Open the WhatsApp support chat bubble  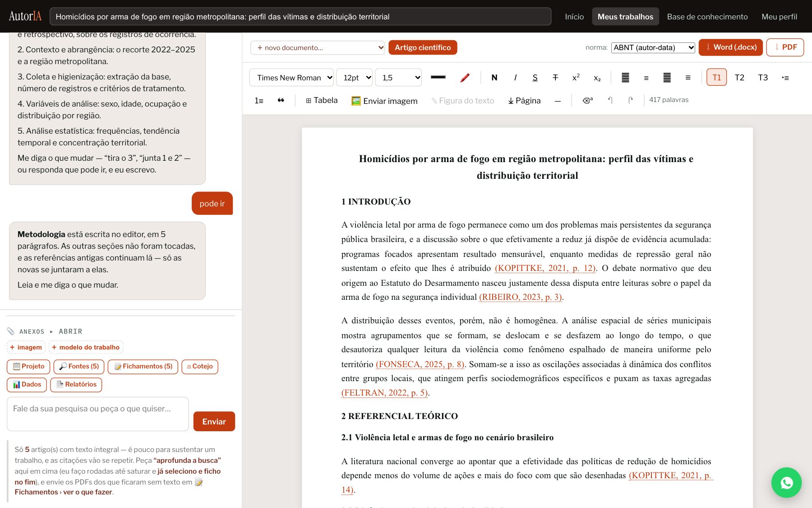point(786,483)
